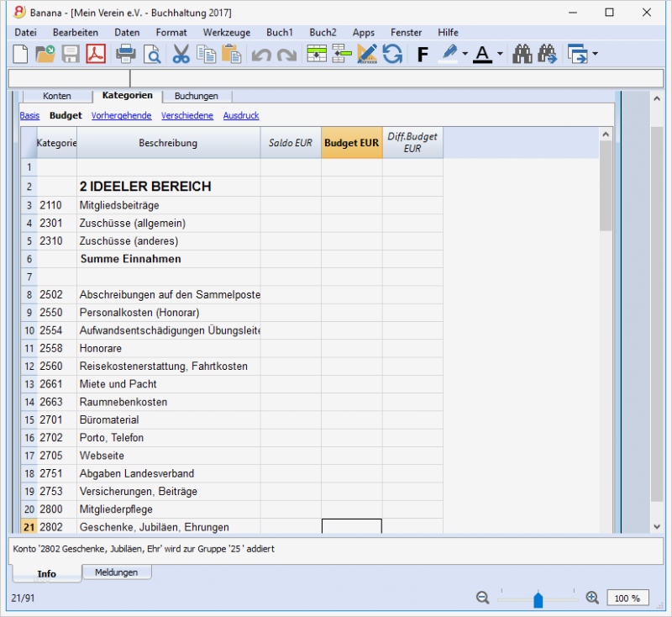Click the window export arrow icon
This screenshot has height=617, width=672.
click(577, 55)
